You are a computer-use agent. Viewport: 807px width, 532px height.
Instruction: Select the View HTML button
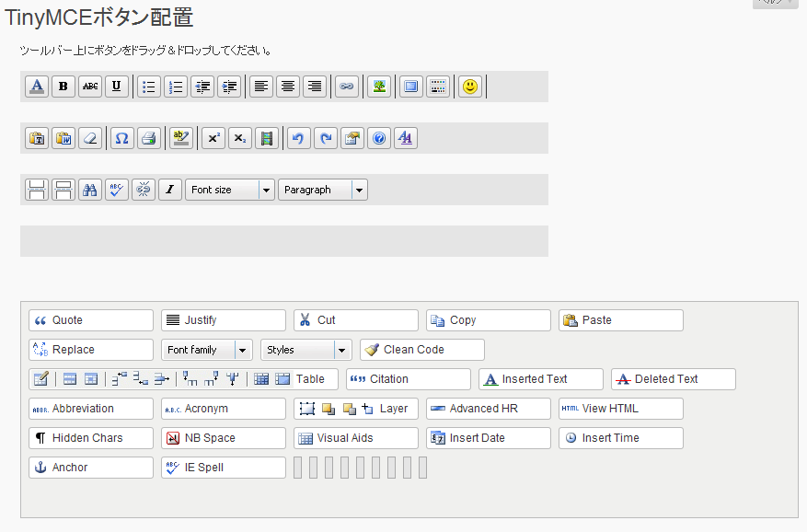pyautogui.click(x=621, y=409)
